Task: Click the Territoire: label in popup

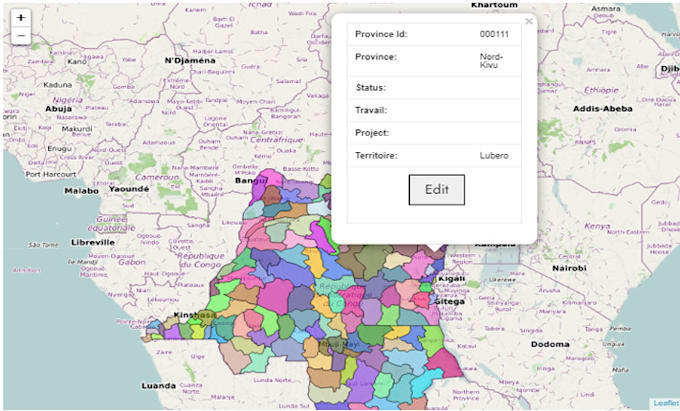Action: point(376,155)
